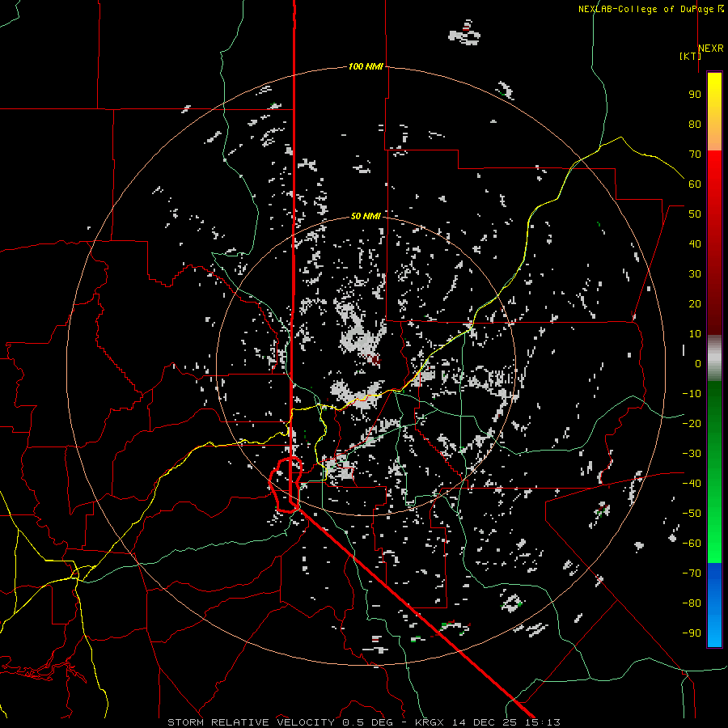Click the -30 value on the velocity scale

coord(692,454)
